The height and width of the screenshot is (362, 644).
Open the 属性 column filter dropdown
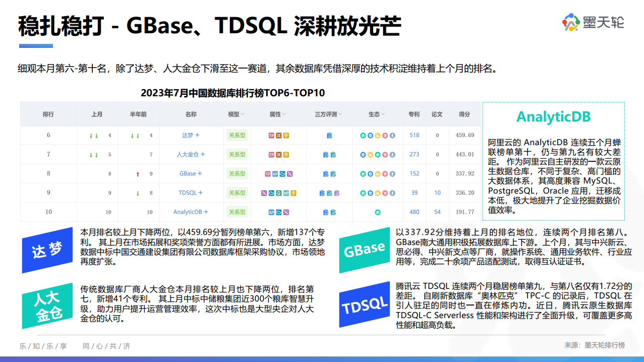(x=283, y=114)
